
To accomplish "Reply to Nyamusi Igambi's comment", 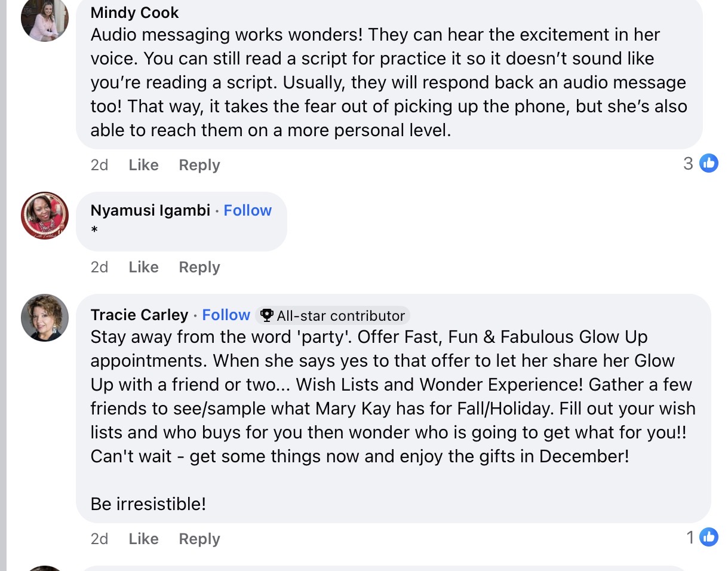I will click(x=199, y=267).
